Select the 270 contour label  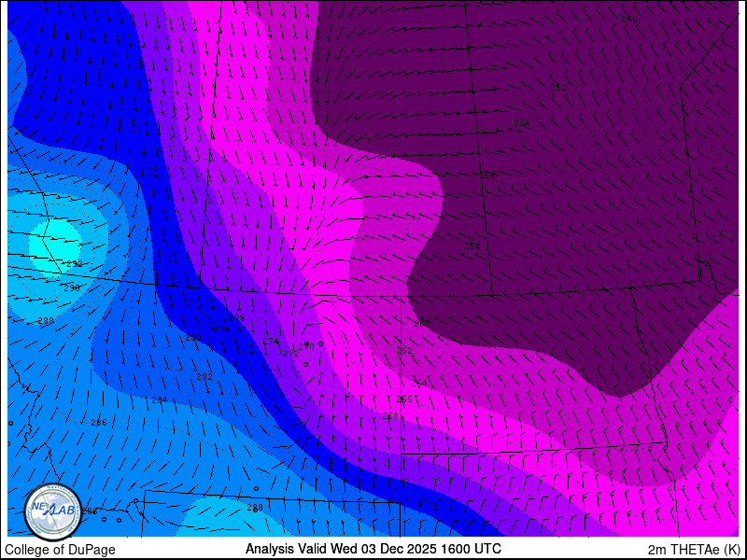point(306,346)
